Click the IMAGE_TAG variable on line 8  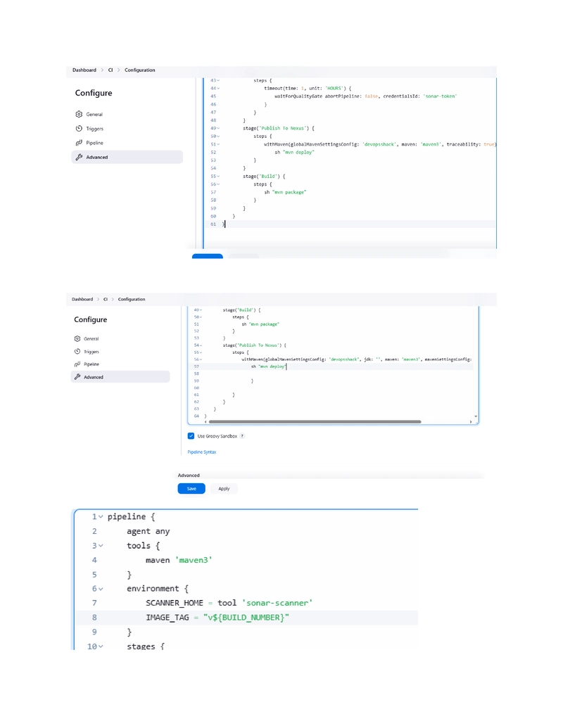[167, 618]
